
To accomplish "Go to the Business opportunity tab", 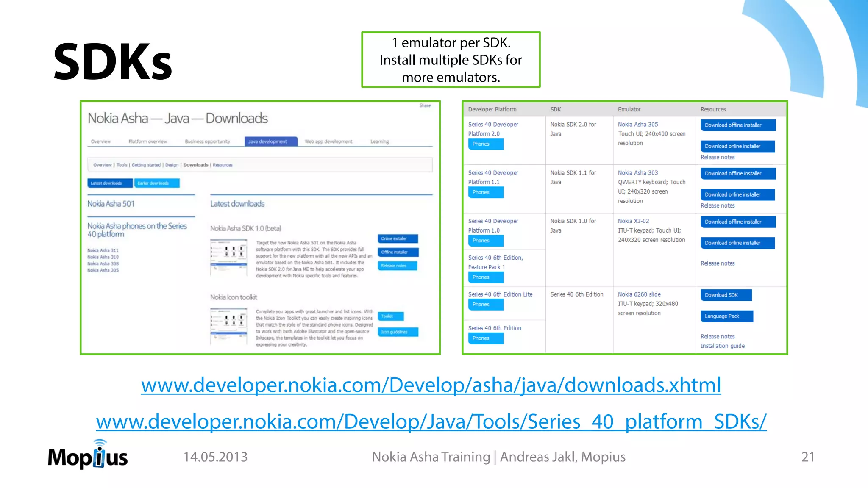I will click(208, 141).
